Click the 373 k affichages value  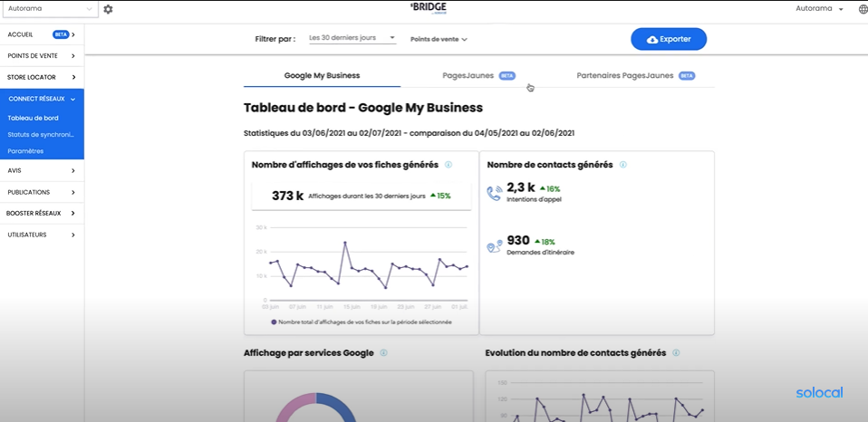287,196
